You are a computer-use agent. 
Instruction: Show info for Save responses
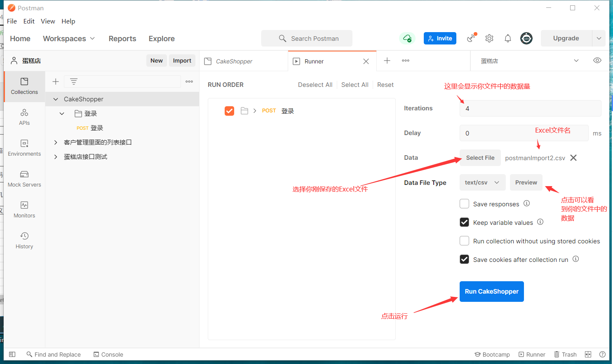coord(527,203)
